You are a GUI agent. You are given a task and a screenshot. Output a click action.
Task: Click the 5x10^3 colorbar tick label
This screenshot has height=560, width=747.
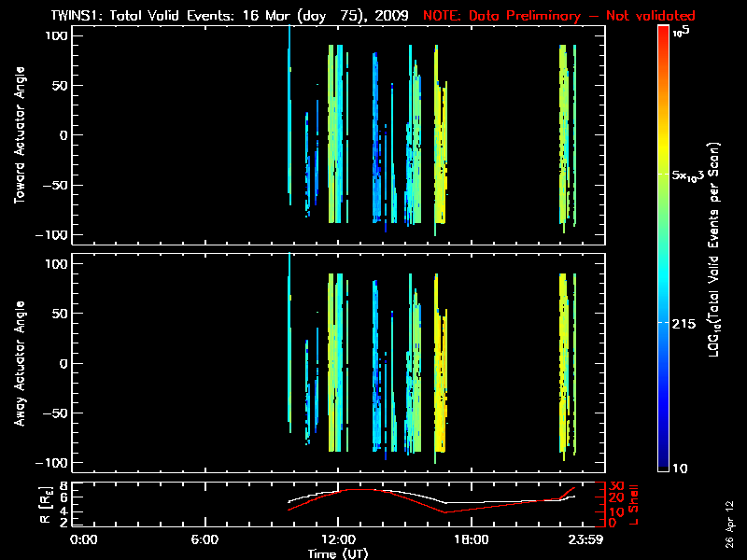tap(689, 175)
